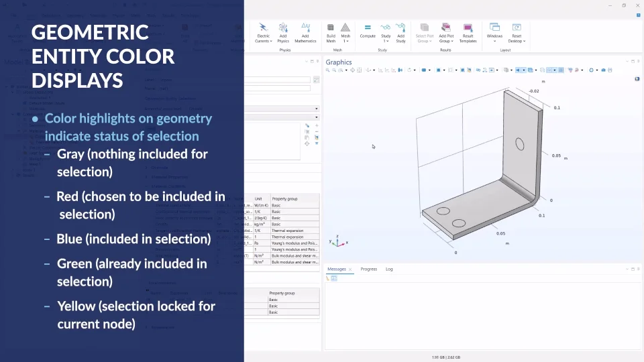
Task: Click the Go to YZ View icon
Action: point(387,70)
